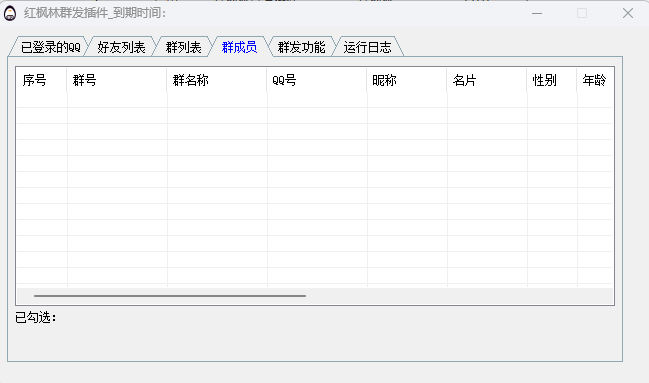This screenshot has width=649, height=383.
Task: Sort by the QQ号 column header
Action: [317, 80]
